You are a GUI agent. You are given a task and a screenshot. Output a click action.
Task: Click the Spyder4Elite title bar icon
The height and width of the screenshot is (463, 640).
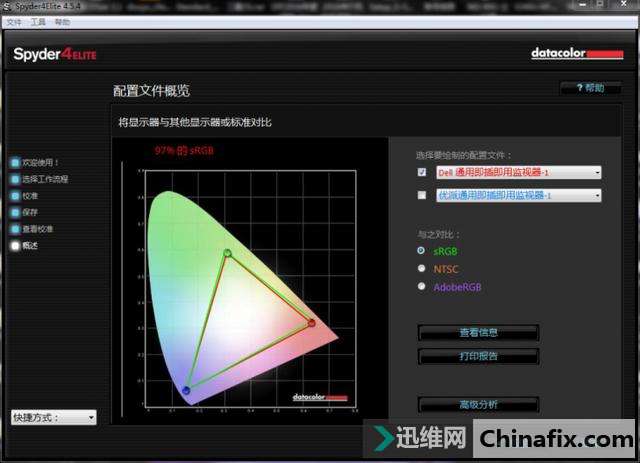point(6,6)
